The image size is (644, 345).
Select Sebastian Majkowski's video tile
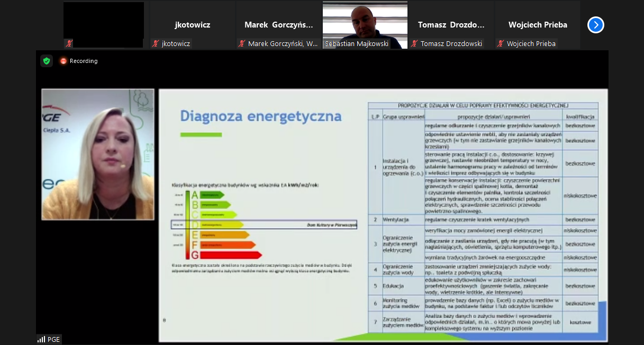365,25
